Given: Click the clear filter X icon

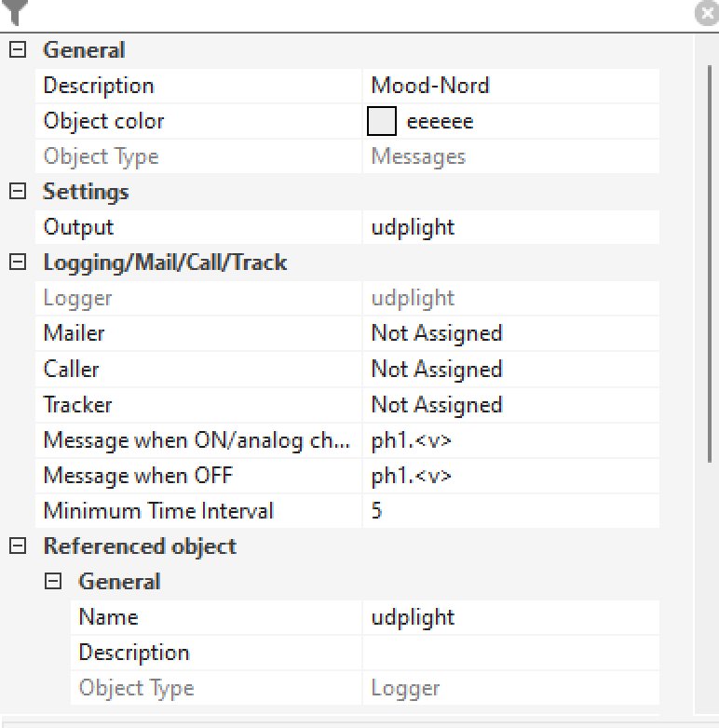Looking at the screenshot, I should [x=706, y=13].
